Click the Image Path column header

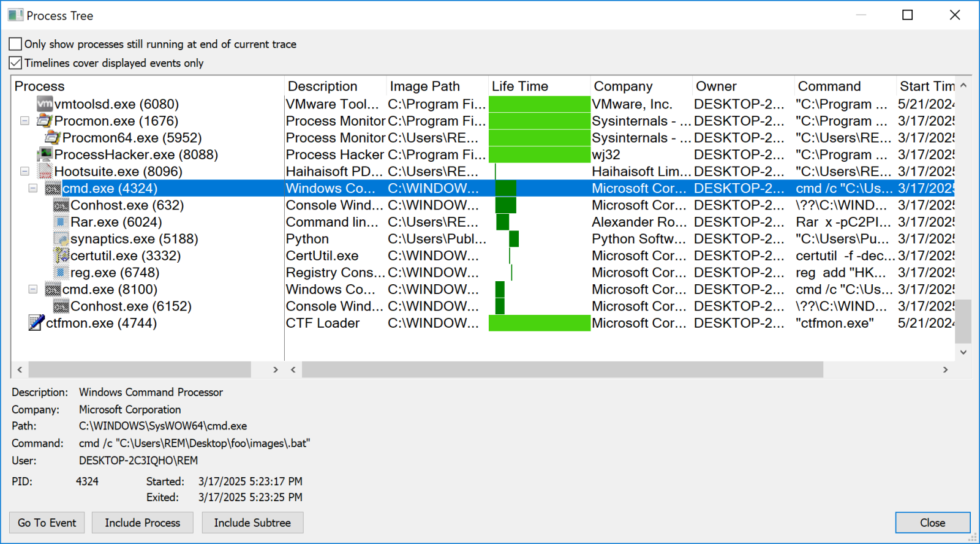pos(437,86)
